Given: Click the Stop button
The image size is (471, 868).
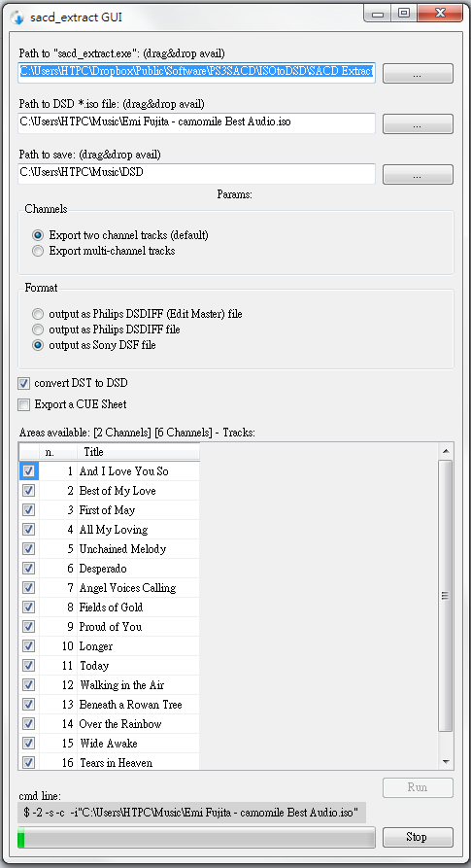Looking at the screenshot, I should tap(418, 837).
